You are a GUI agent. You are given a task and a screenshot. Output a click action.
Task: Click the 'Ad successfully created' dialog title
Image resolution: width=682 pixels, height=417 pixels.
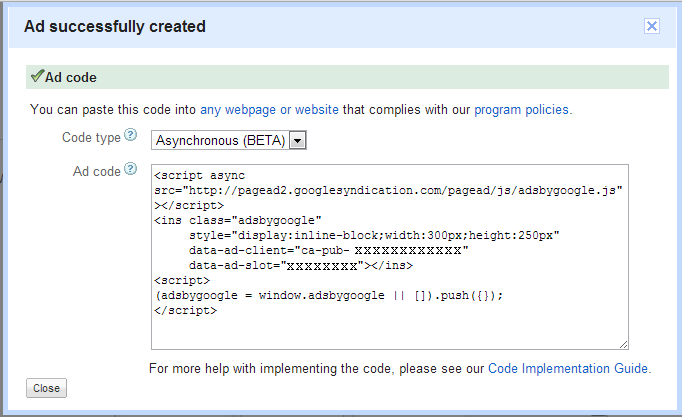(x=115, y=27)
